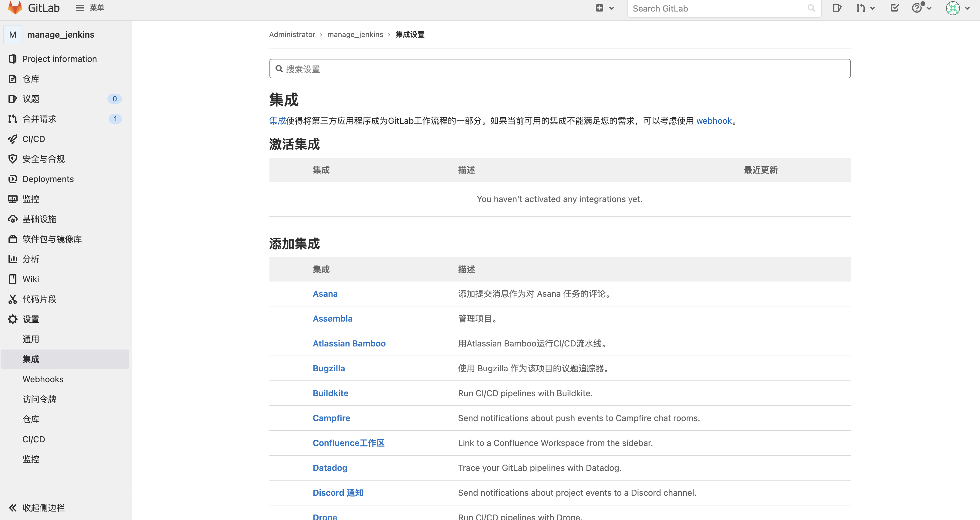This screenshot has width=980, height=520.
Task: Click 收起侧边栏 label
Action: [44, 508]
